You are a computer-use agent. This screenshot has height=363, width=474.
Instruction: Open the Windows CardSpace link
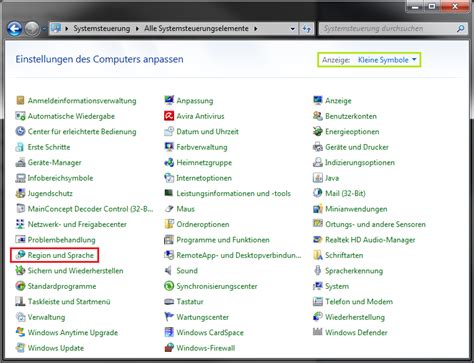210,332
